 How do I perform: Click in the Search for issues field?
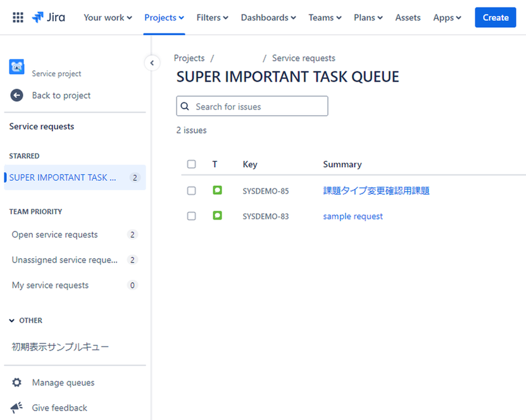pos(253,106)
